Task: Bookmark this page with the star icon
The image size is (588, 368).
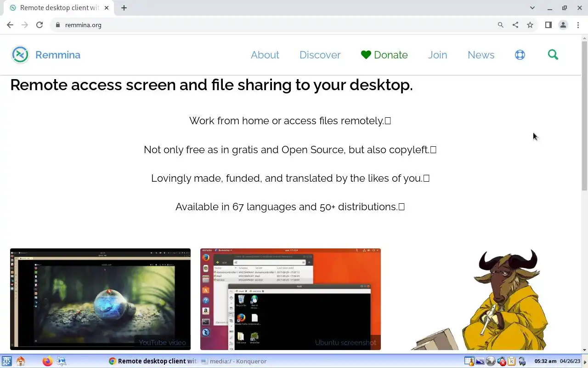Action: pos(530,25)
